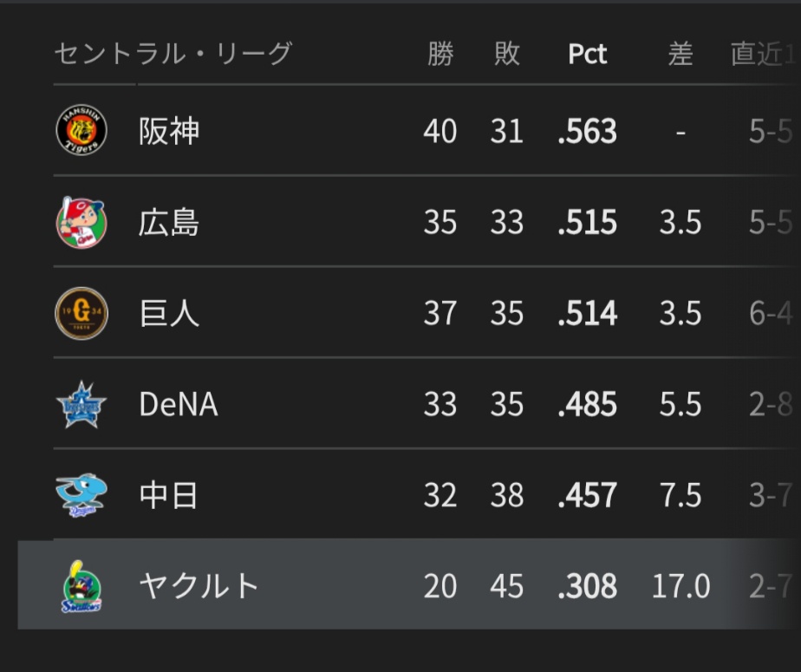Click the Hanshin Tigers team logo
Viewport: 801px width, 672px height.
81,131
